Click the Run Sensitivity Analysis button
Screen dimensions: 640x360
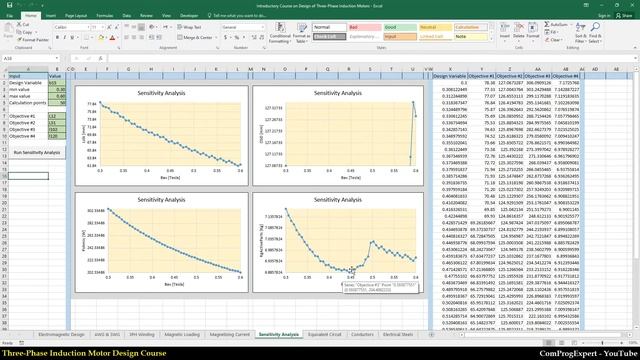tap(37, 152)
